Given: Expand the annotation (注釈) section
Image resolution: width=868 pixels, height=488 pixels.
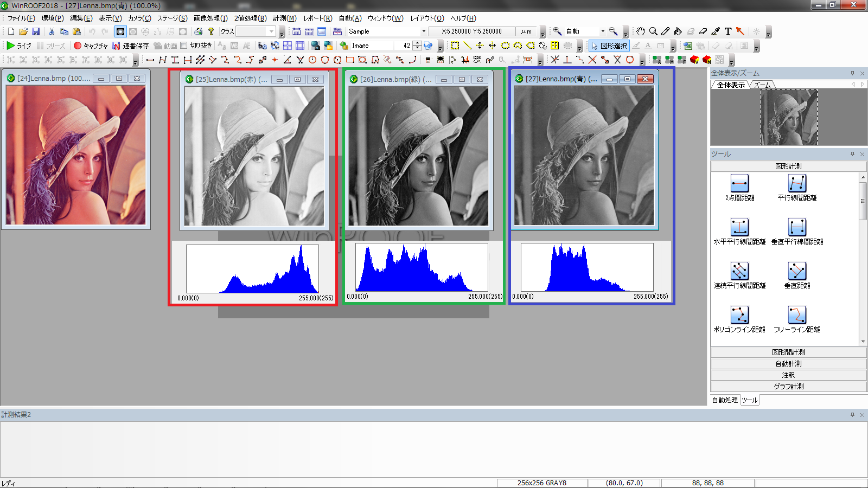Looking at the screenshot, I should point(788,375).
